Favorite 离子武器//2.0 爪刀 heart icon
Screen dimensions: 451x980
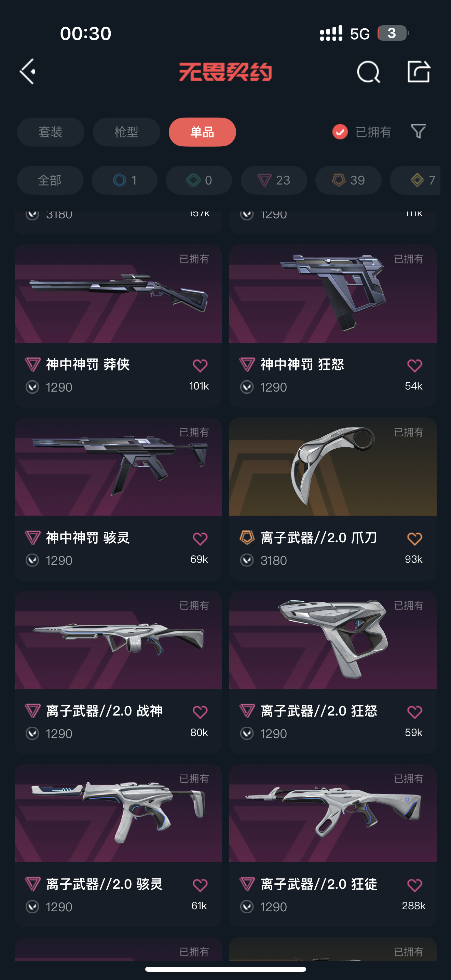pos(414,539)
